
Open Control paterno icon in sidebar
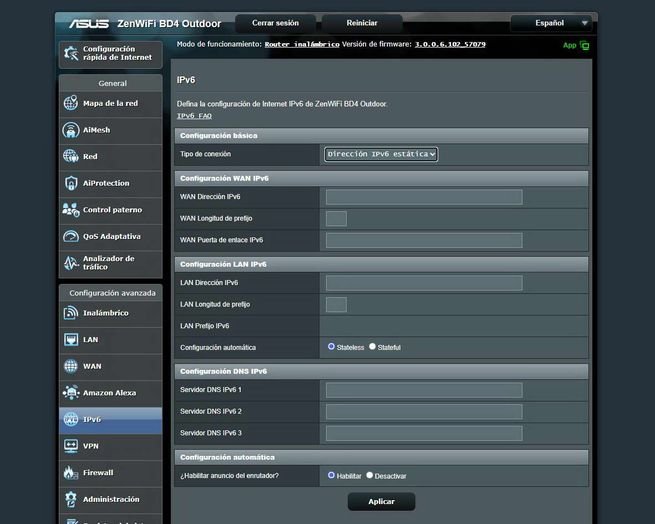[x=71, y=210]
